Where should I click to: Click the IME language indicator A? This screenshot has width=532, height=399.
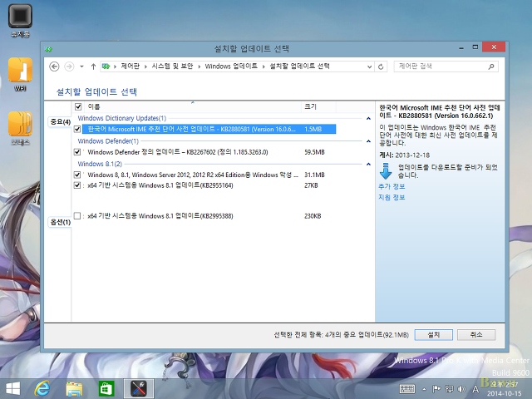coord(475,389)
